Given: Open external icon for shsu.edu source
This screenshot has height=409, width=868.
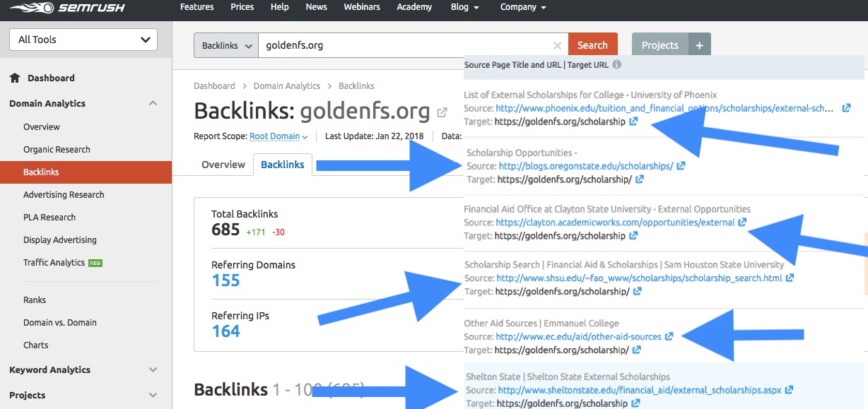Looking at the screenshot, I should (790, 278).
